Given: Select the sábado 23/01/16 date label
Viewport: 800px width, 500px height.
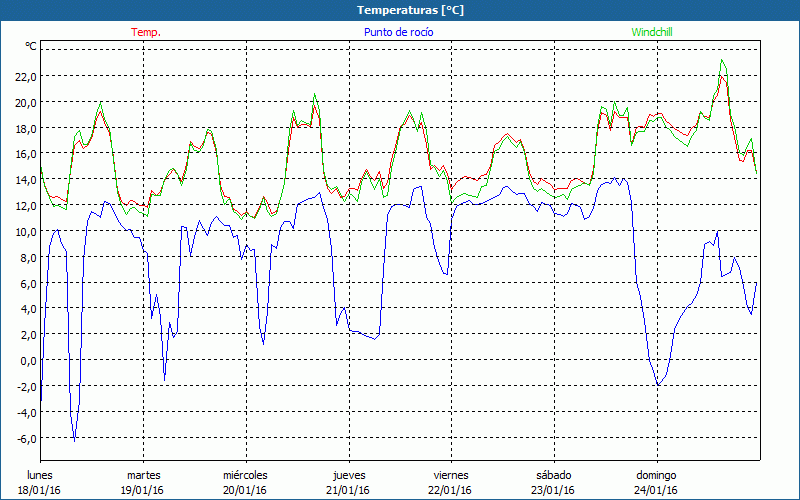Looking at the screenshot, I should [553, 482].
